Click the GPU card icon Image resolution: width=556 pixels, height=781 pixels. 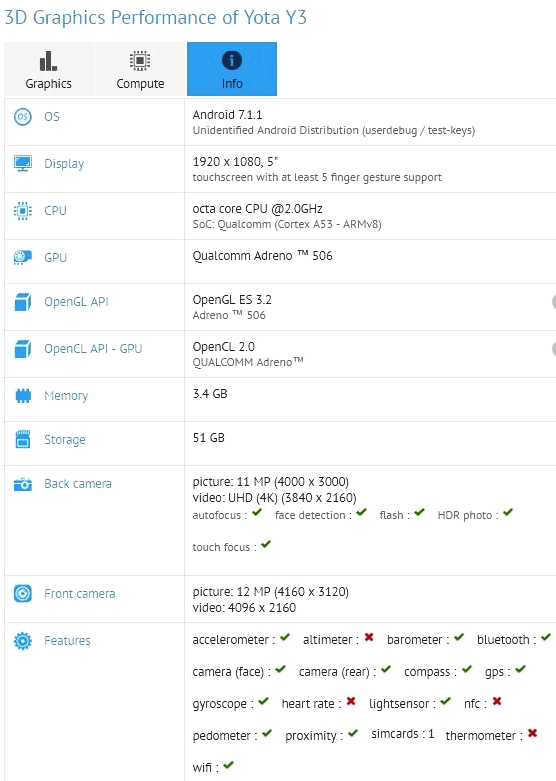pyautogui.click(x=22, y=258)
